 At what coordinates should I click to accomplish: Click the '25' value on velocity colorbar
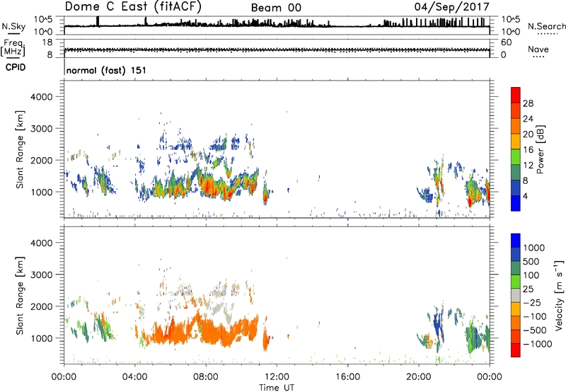point(528,289)
